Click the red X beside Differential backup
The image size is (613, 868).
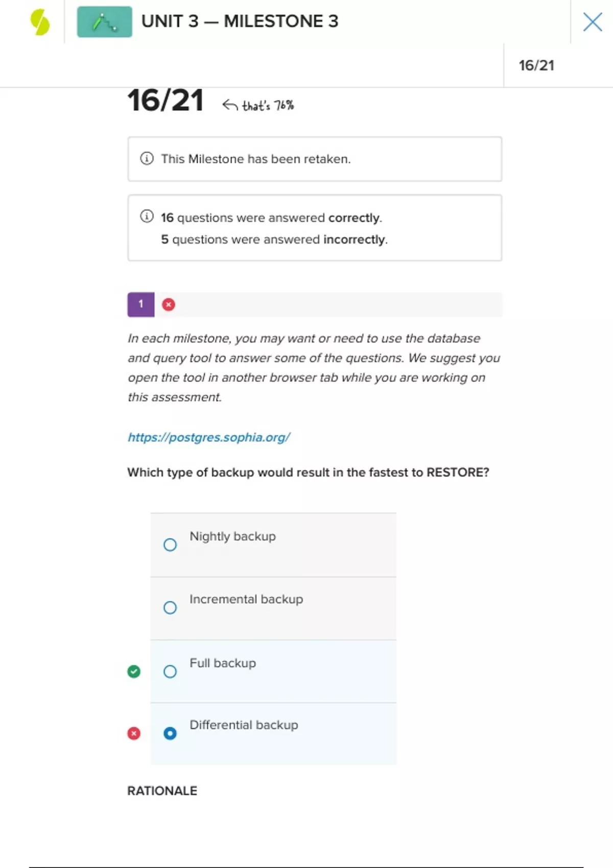134,734
